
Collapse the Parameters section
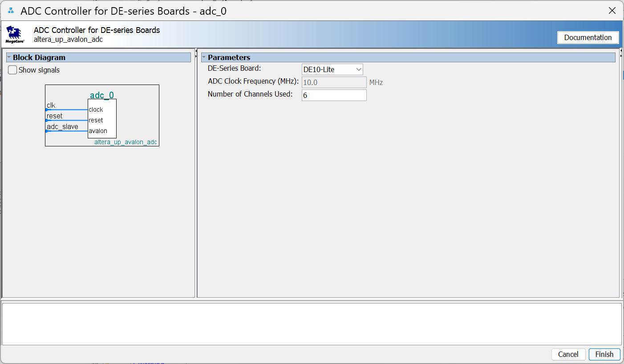204,57
